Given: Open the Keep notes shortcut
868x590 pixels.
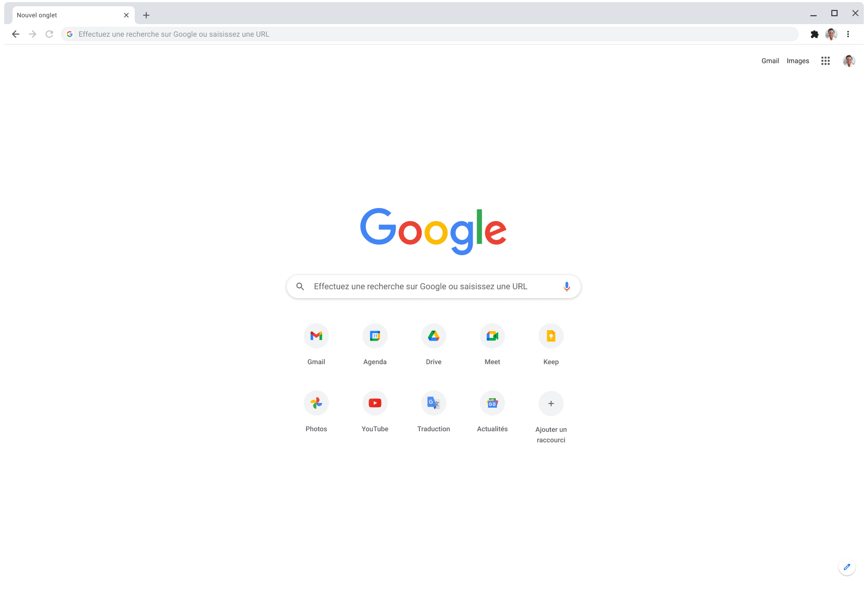Looking at the screenshot, I should (x=551, y=336).
